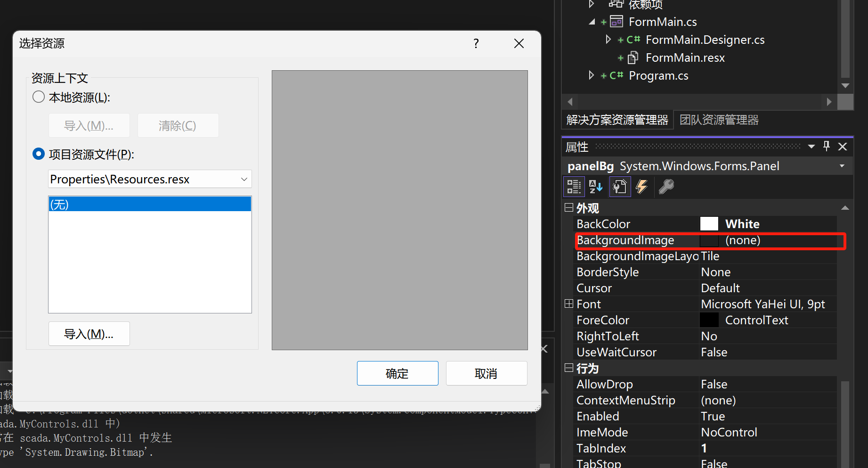Viewport: 868px width, 468px height.
Task: Select FormMain.resx file
Action: (x=685, y=57)
